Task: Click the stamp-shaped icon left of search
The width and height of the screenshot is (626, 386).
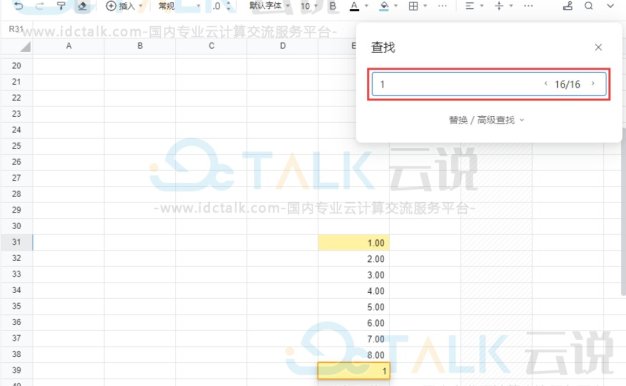Action: pyautogui.click(x=568, y=6)
